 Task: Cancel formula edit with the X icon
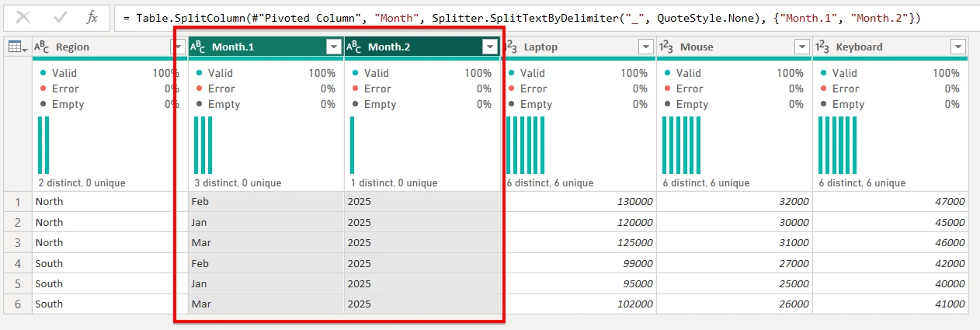click(23, 17)
